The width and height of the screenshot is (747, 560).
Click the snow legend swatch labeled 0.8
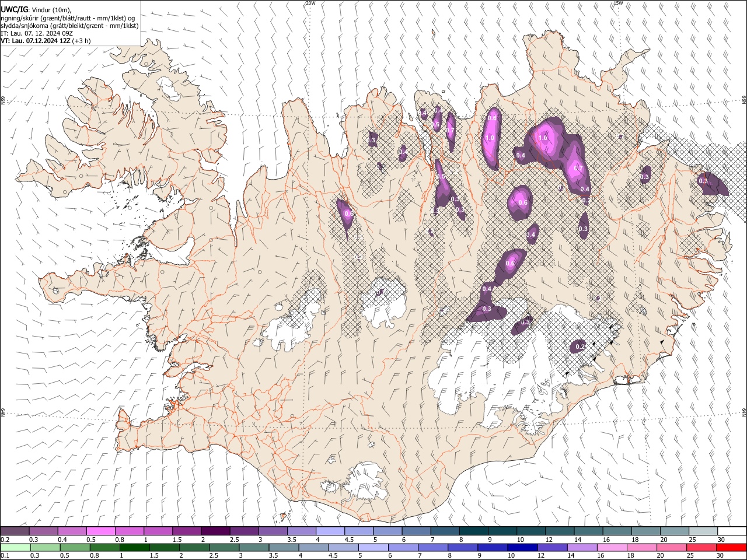coord(130,531)
